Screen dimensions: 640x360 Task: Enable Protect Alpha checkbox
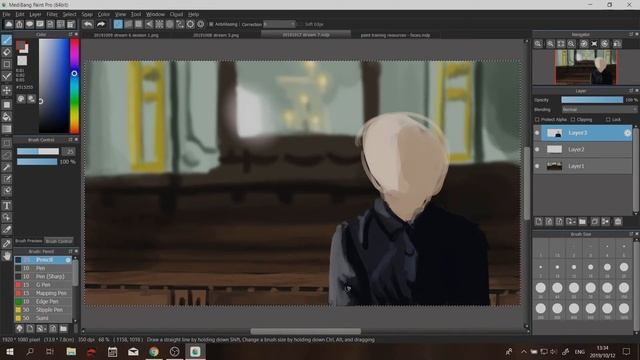coord(537,120)
